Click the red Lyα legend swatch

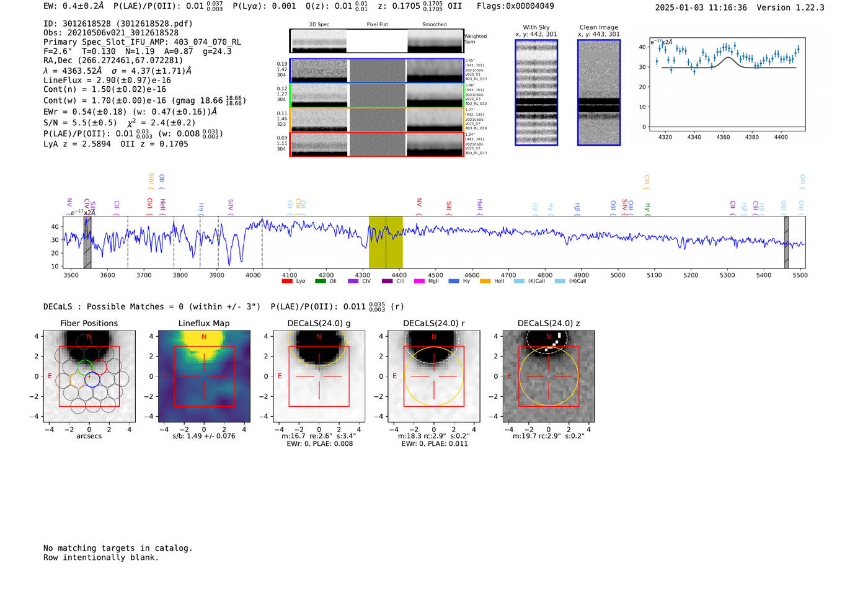click(x=286, y=281)
